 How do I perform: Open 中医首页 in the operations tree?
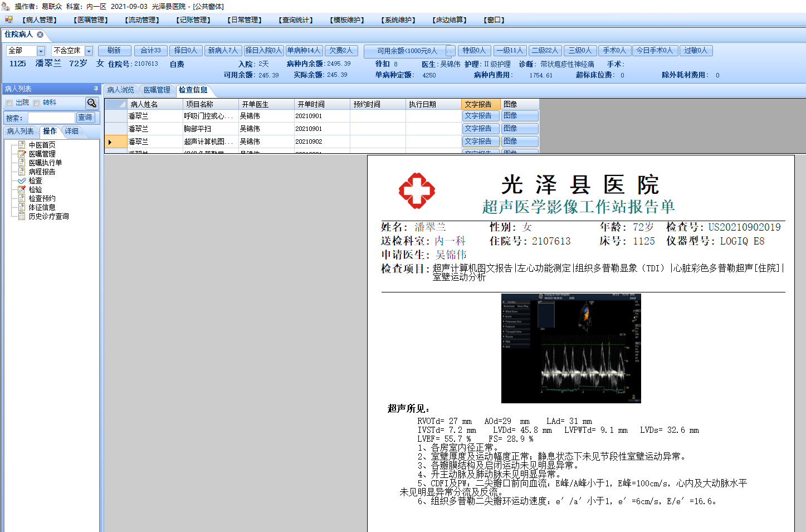point(42,145)
